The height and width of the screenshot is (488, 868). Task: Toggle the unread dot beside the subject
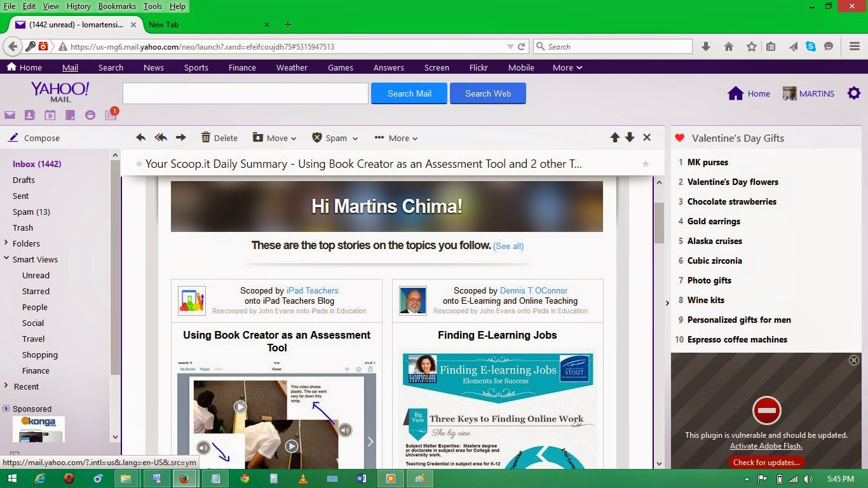click(139, 164)
